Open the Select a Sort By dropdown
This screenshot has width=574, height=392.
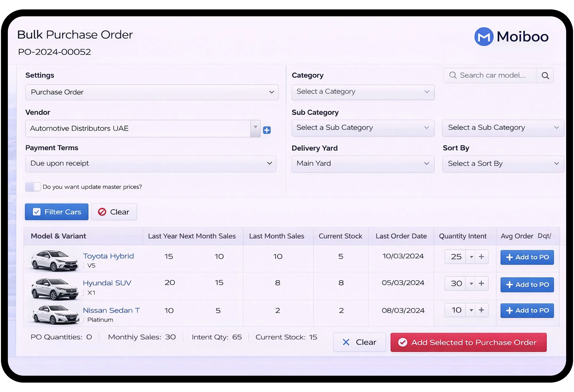[x=503, y=164]
